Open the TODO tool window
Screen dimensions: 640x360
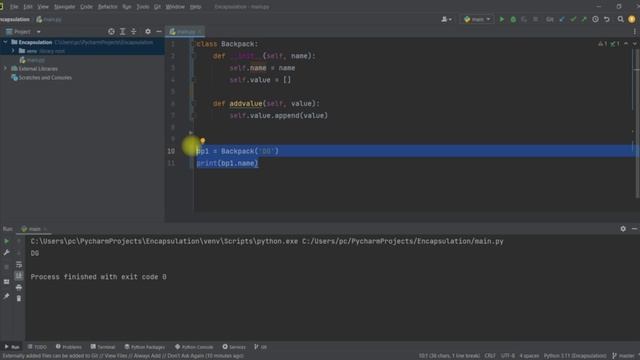click(x=38, y=347)
